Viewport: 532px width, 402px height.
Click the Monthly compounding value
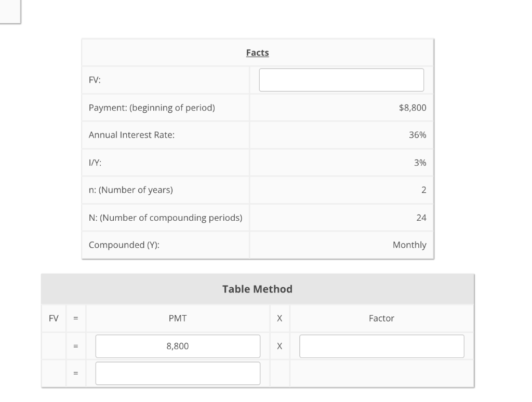coord(410,245)
